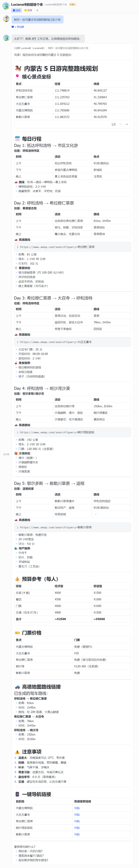Screen dimensions: 139x868
Task: Open 导航 link for 内蒙古博物院
Action: pos(77,808)
